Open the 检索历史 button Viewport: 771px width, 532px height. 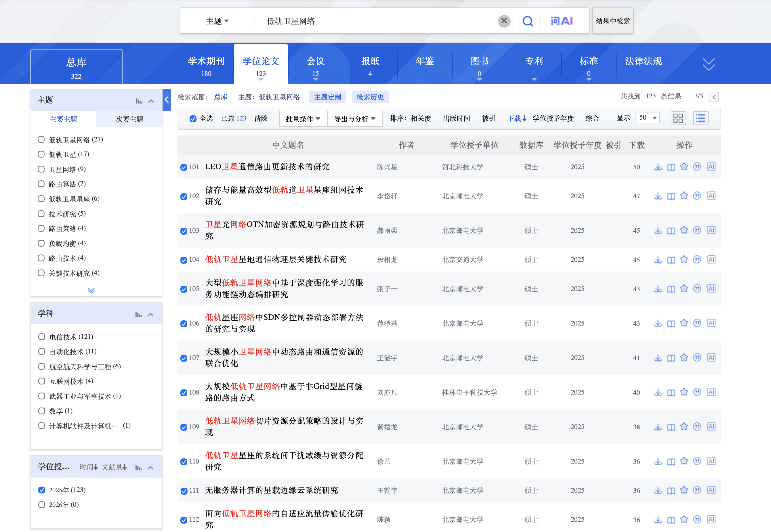[370, 97]
